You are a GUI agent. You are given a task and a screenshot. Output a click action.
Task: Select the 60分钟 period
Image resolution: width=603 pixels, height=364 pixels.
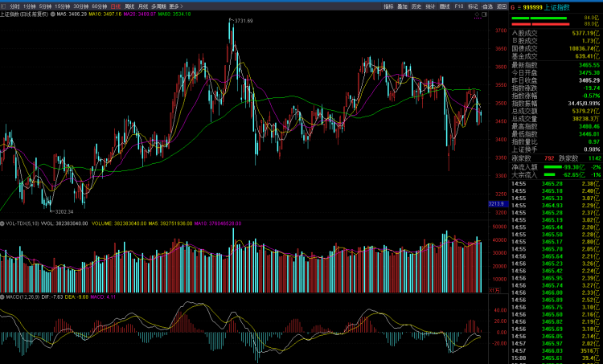tap(99, 6)
